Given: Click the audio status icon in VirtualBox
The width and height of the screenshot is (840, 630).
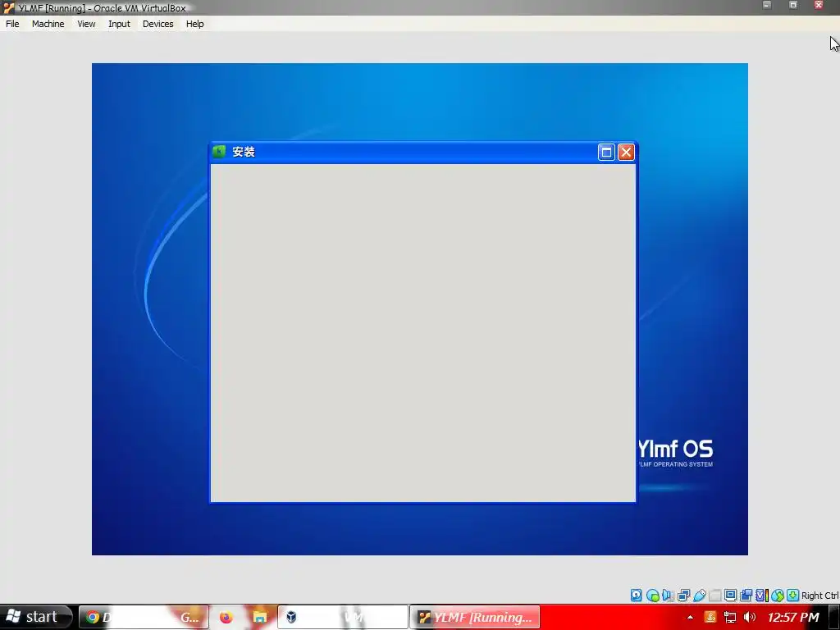Looking at the screenshot, I should pos(668,596).
